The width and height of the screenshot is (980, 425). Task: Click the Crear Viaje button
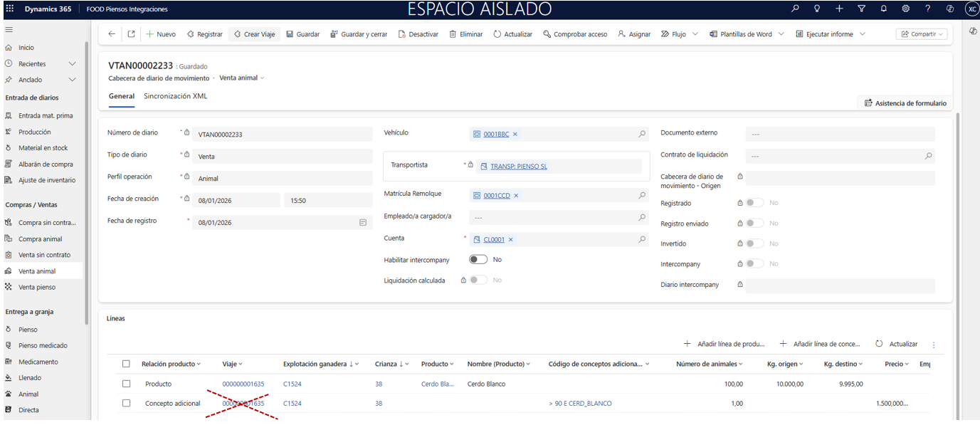tap(254, 34)
